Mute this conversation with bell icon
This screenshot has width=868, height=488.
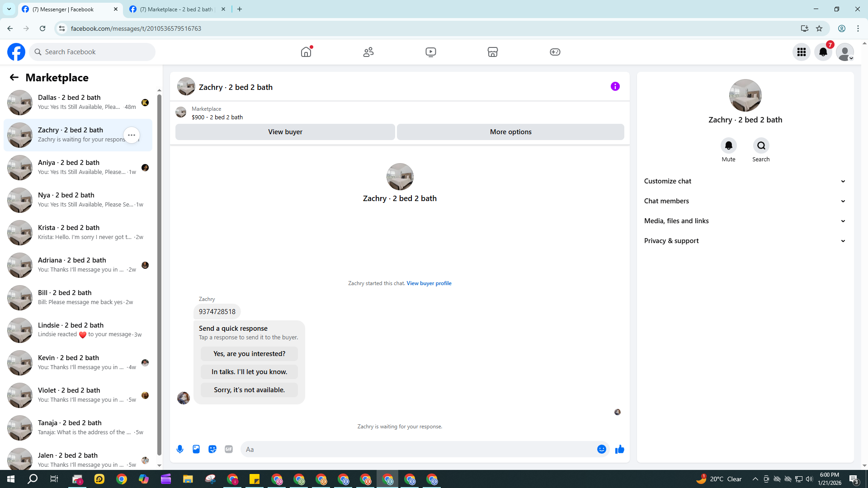click(728, 145)
